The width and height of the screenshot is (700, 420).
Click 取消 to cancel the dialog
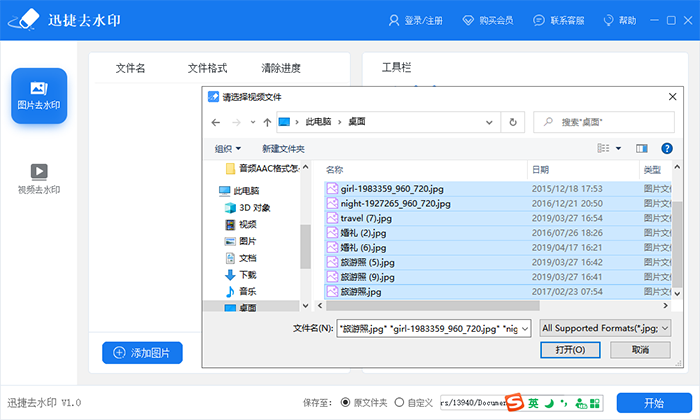click(640, 350)
